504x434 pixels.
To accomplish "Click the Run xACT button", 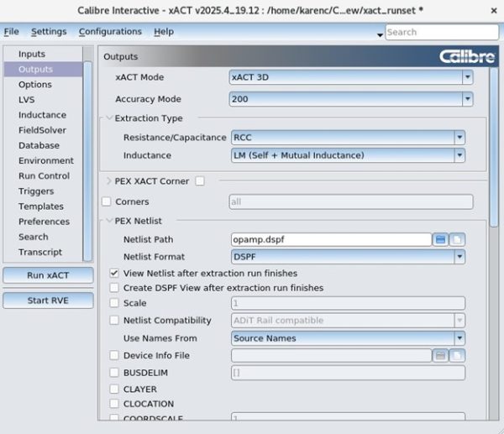I will [x=48, y=275].
